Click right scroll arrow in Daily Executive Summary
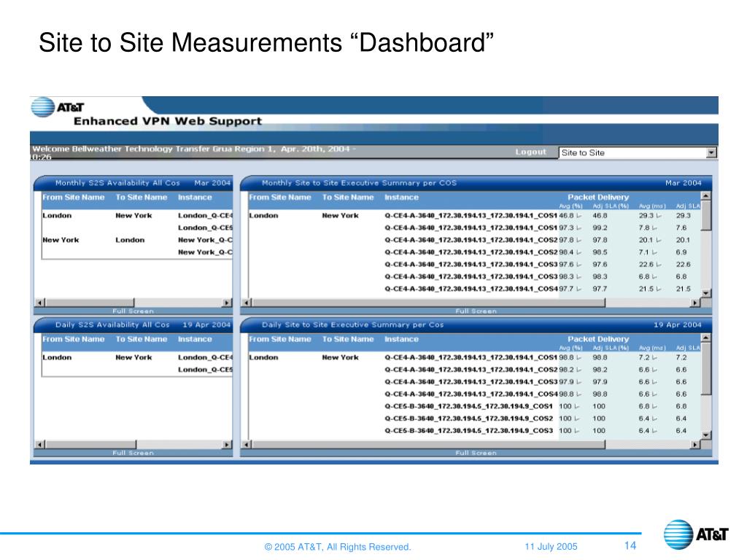This screenshot has height=560, width=747. point(695,444)
